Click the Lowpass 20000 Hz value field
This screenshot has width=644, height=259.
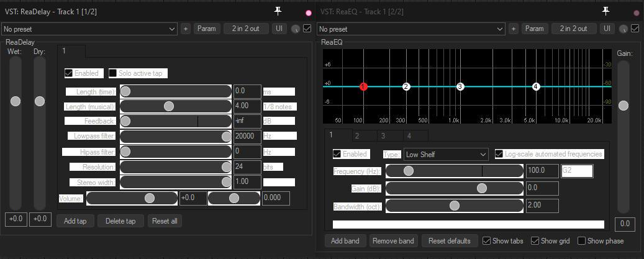click(x=247, y=136)
